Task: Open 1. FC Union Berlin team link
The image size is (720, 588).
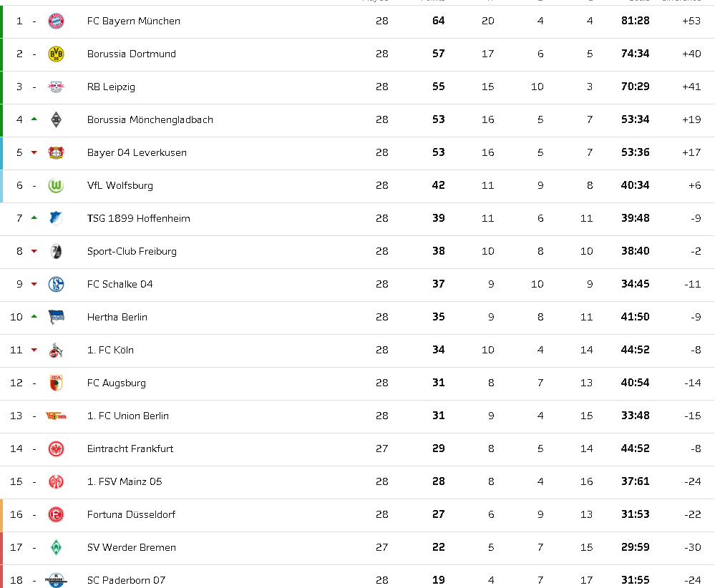Action: (x=127, y=416)
